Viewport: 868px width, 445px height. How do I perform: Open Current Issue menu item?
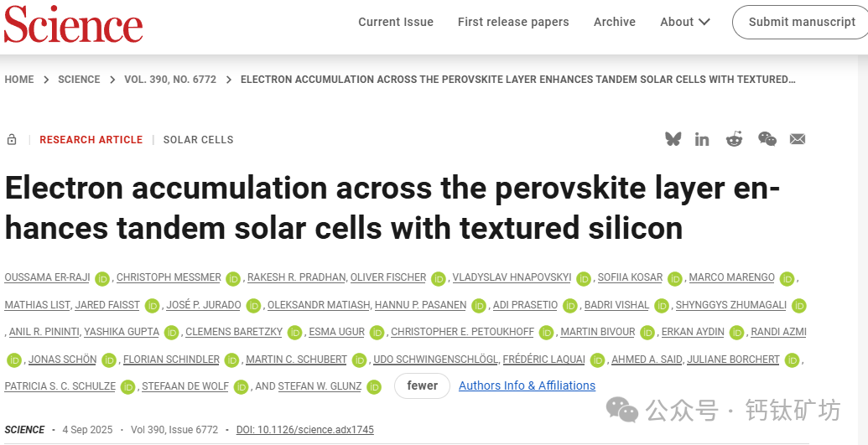[396, 22]
